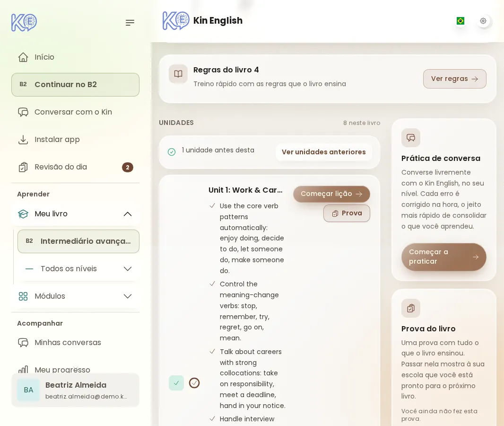Click the Prova button in Unit 1

coord(347,213)
